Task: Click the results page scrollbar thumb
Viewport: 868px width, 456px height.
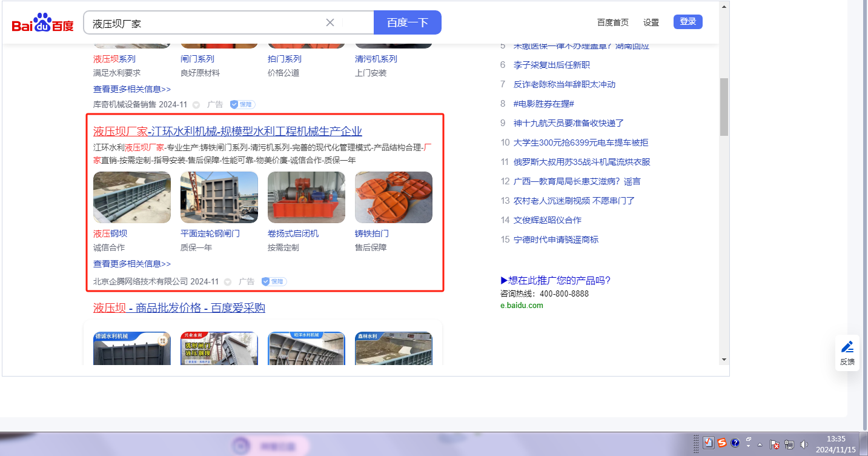Action: 724,107
